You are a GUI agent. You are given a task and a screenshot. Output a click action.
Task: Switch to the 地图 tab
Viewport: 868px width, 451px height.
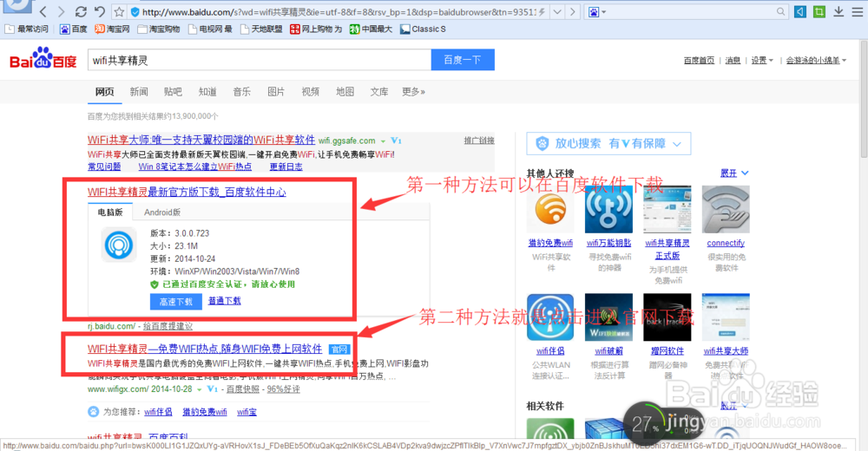(x=345, y=92)
